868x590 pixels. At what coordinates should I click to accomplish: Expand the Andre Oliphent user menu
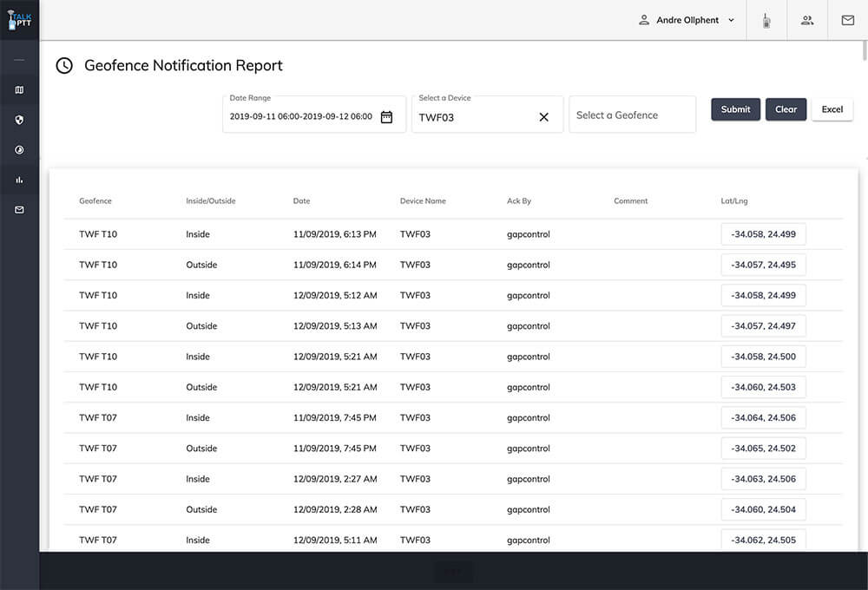687,20
